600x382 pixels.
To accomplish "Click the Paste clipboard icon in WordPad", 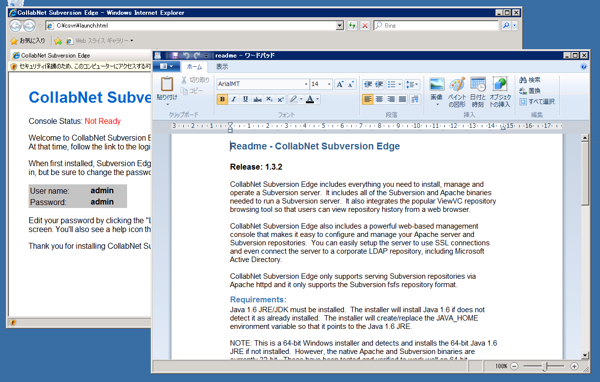I will tap(167, 84).
